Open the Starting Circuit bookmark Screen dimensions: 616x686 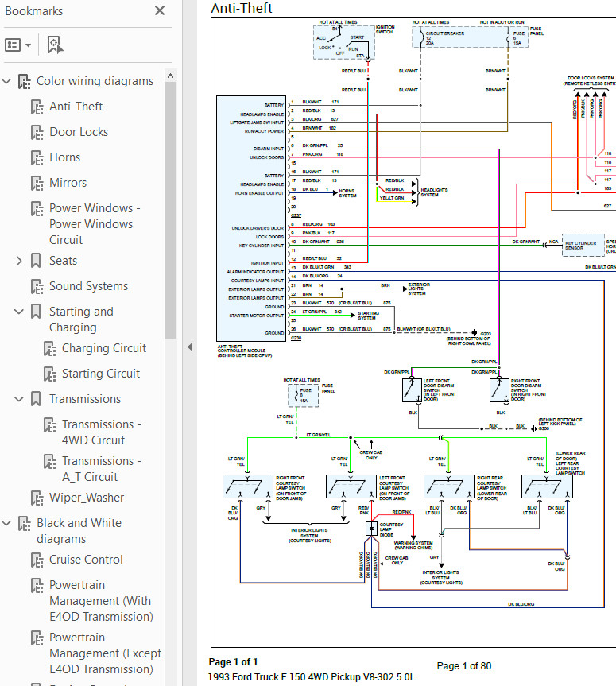pyautogui.click(x=101, y=373)
